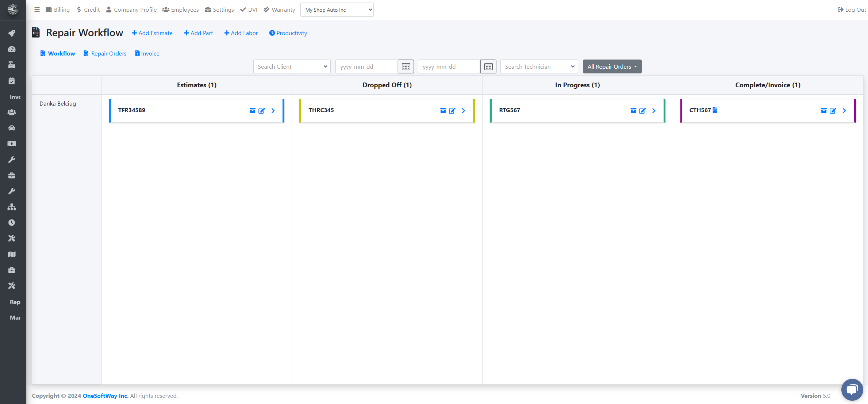Click the rocket icon at the sidebar top
This screenshot has height=404, width=868.
12,33
